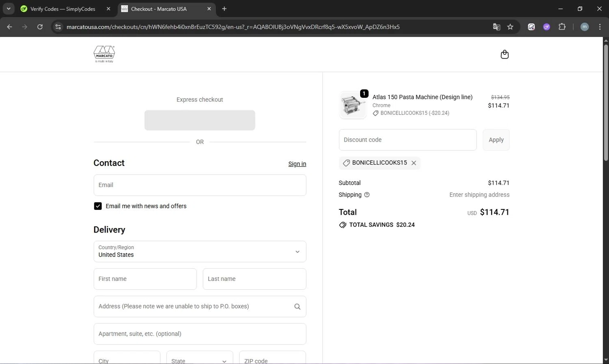Image resolution: width=609 pixels, height=364 pixels.
Task: Remove BONICELLICOOKS15 discount code tag
Action: click(414, 163)
